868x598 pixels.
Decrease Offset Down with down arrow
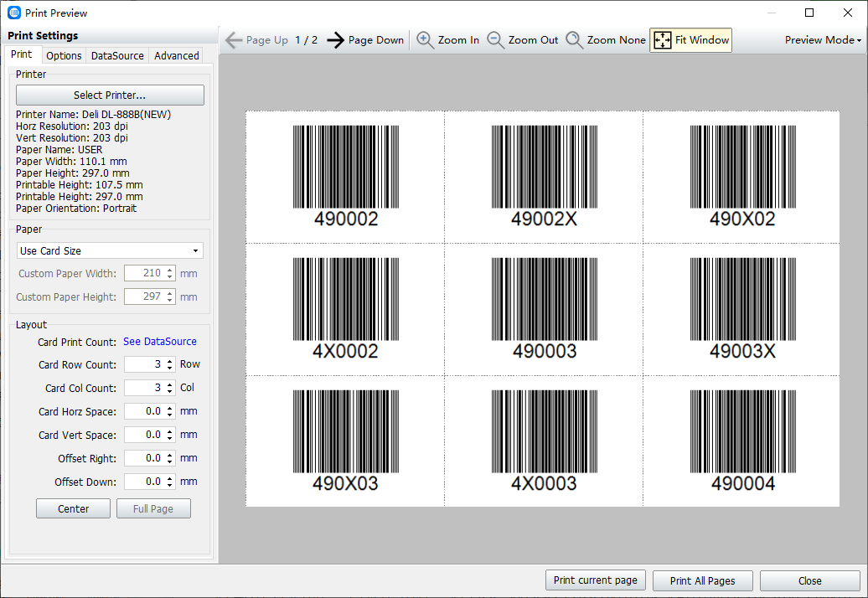[170, 486]
